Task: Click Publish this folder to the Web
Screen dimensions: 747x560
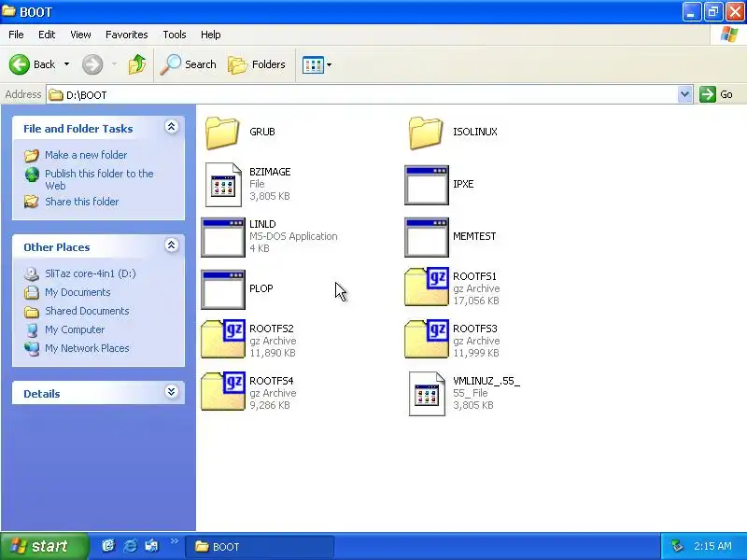Action: point(99,179)
